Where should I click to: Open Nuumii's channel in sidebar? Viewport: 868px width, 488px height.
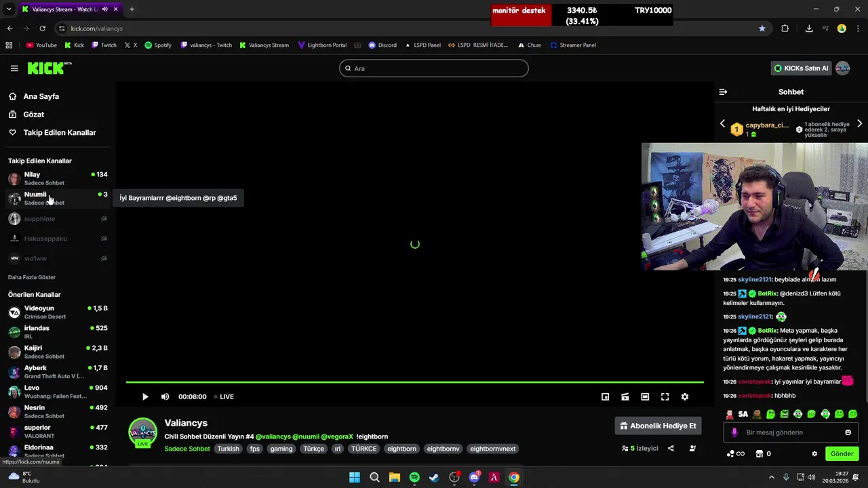(x=58, y=198)
